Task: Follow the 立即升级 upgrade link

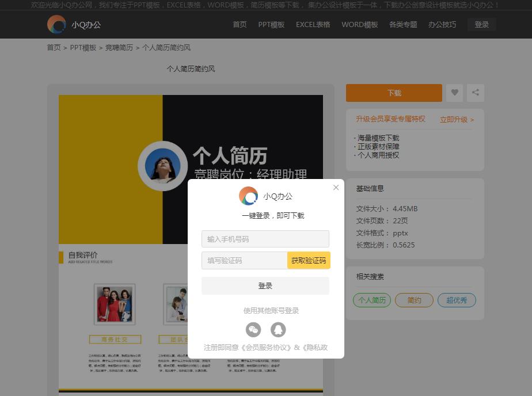Action: (x=454, y=120)
